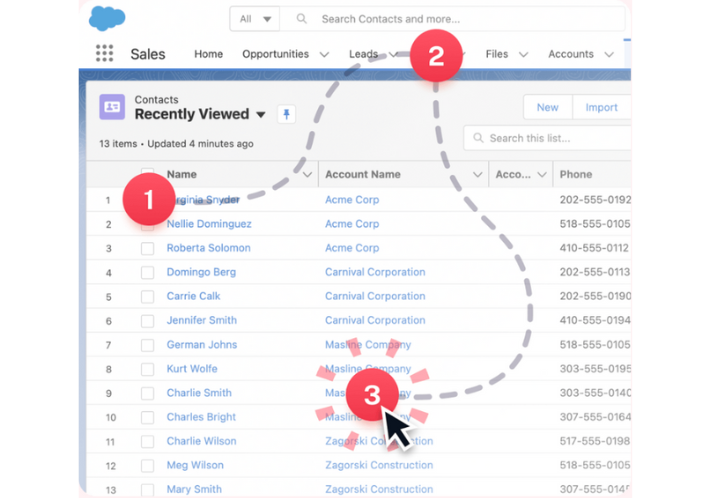Open the App Launcher grid icon
Screen dimensions: 711x498
(105, 54)
